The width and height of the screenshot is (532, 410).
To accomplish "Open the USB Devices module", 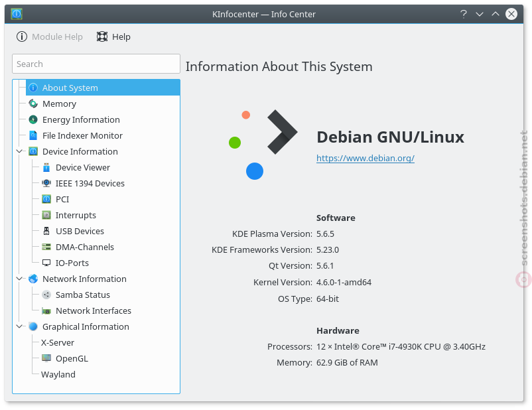I will click(80, 231).
